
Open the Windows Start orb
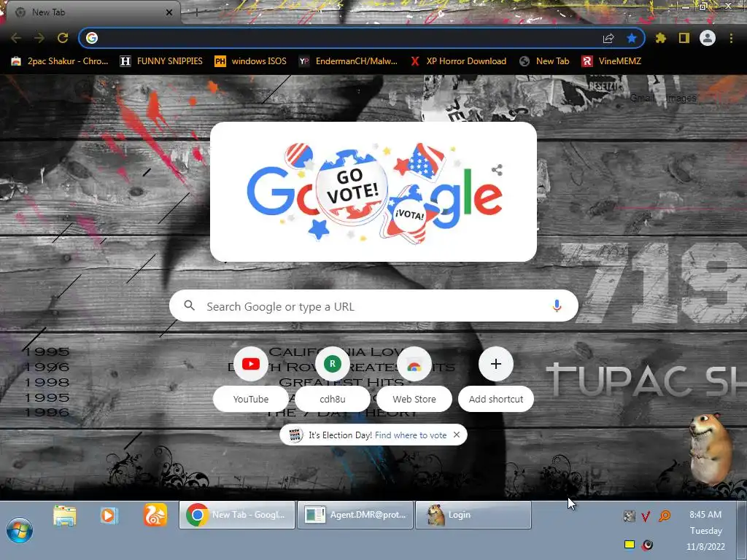20,531
